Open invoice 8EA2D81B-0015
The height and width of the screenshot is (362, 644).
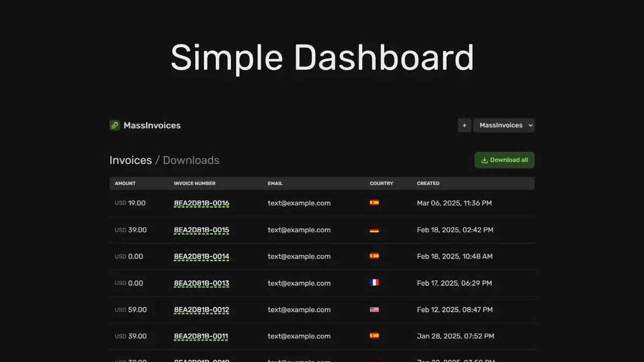point(201,230)
